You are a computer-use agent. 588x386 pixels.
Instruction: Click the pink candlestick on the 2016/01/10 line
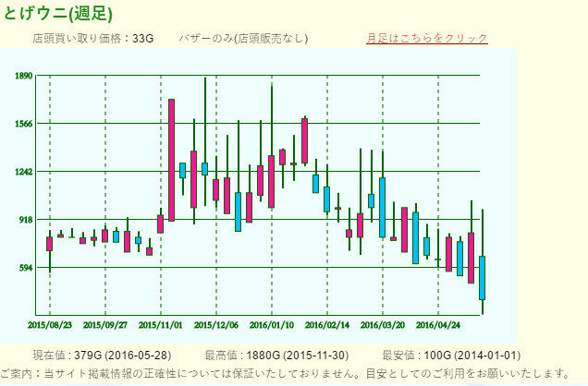[x=272, y=182]
